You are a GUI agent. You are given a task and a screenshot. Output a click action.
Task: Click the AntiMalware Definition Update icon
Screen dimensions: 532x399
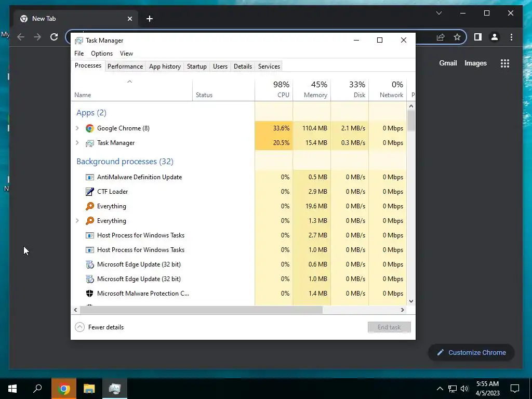(x=89, y=177)
